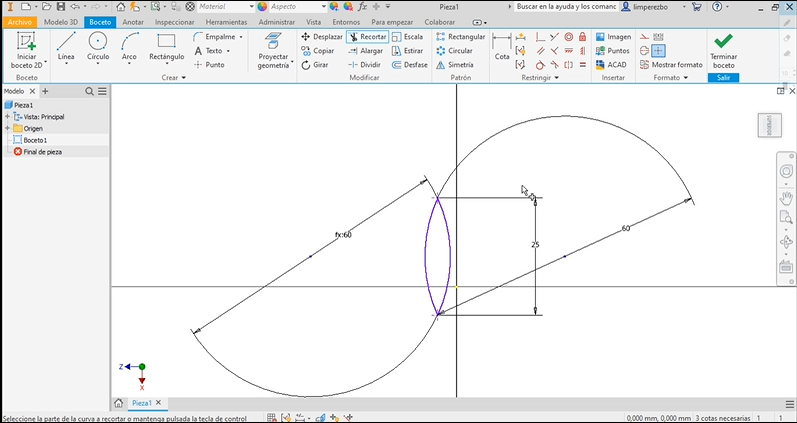This screenshot has height=423, width=797.
Task: Select Boceto1 in the model browser
Action: [35, 140]
